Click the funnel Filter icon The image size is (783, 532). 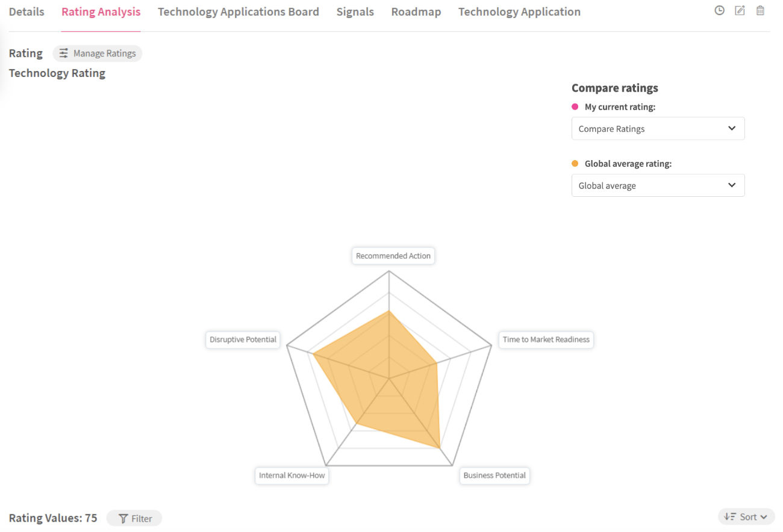click(x=123, y=519)
